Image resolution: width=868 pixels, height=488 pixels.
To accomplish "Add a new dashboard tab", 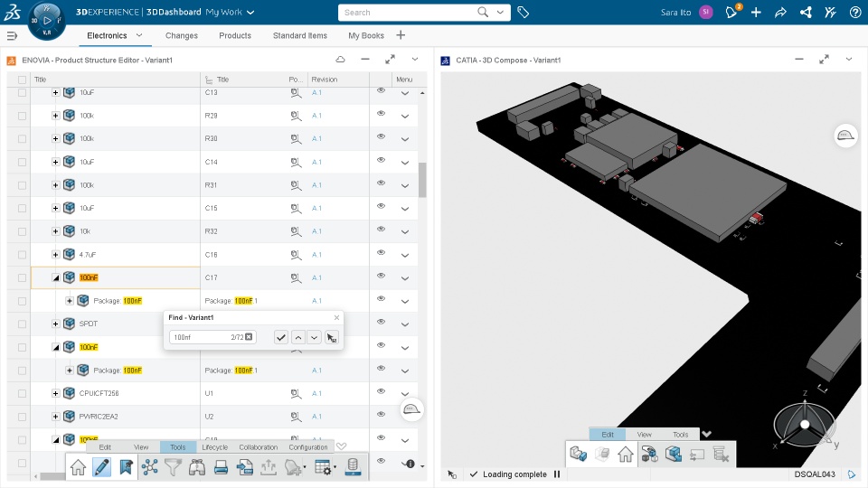I will coord(401,35).
